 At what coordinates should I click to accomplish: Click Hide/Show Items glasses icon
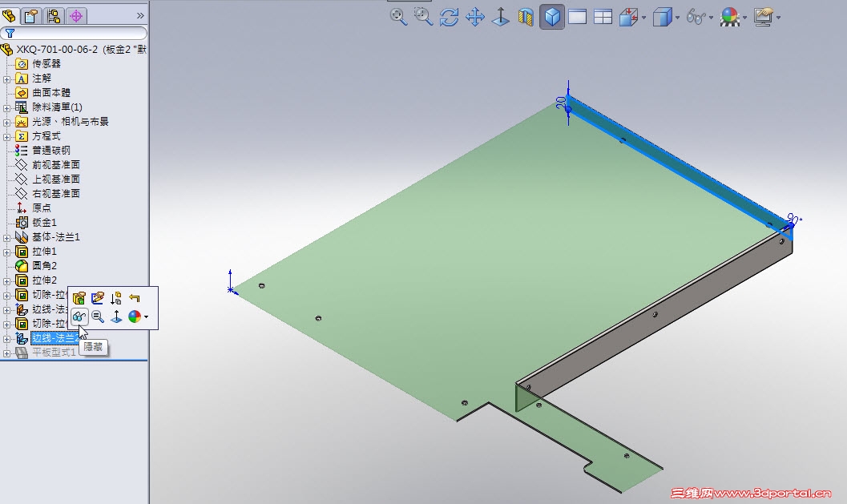pyautogui.click(x=696, y=18)
